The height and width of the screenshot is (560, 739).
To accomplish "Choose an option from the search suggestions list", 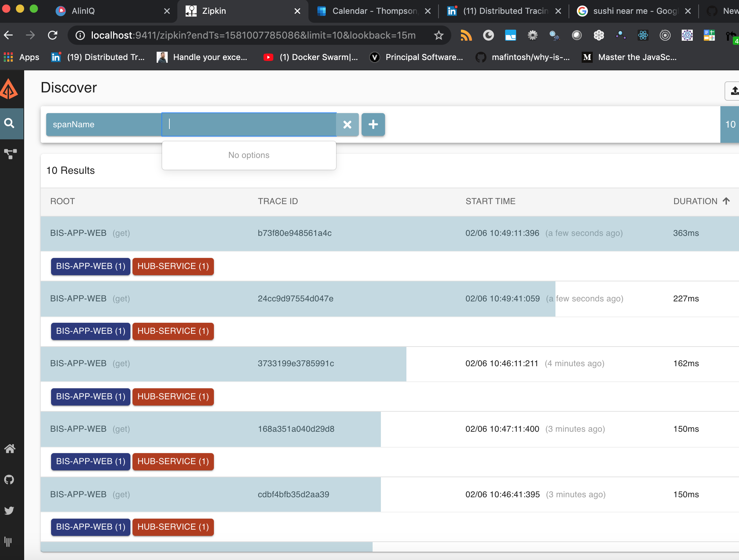I will click(x=248, y=155).
